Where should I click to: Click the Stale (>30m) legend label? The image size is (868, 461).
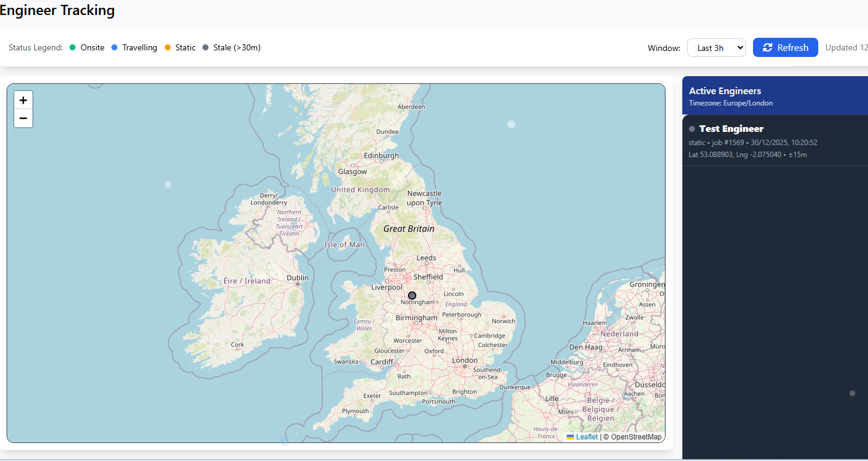click(237, 48)
